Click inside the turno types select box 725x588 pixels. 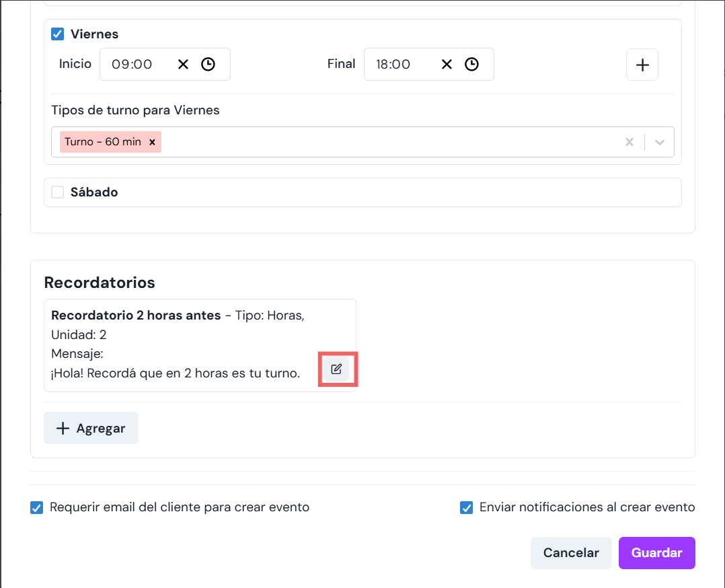[390, 142]
